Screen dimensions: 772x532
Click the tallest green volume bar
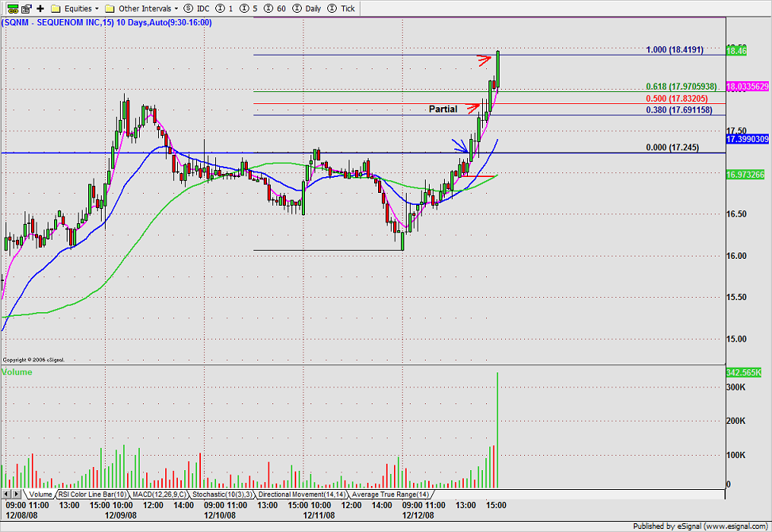pyautogui.click(x=498, y=430)
